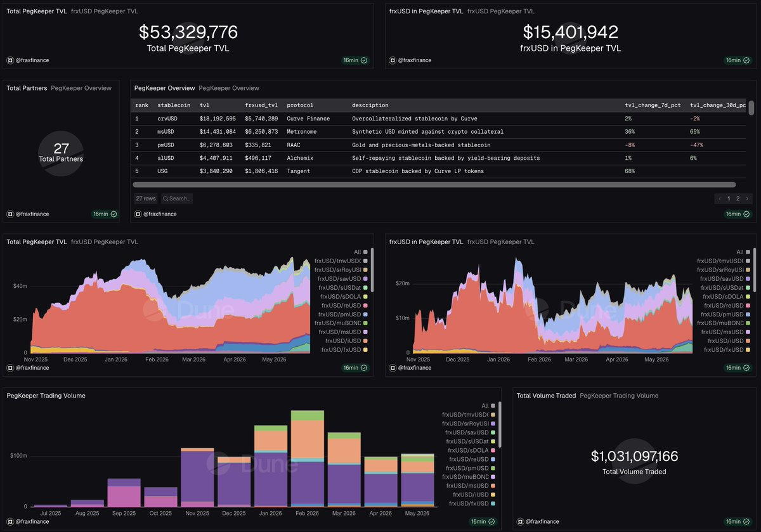761x532 pixels.
Task: Go to next table page with right arrow
Action: point(747,198)
